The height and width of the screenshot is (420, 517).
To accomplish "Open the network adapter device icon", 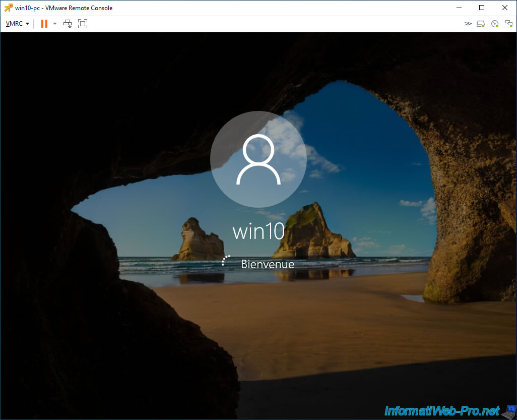I will [509, 24].
